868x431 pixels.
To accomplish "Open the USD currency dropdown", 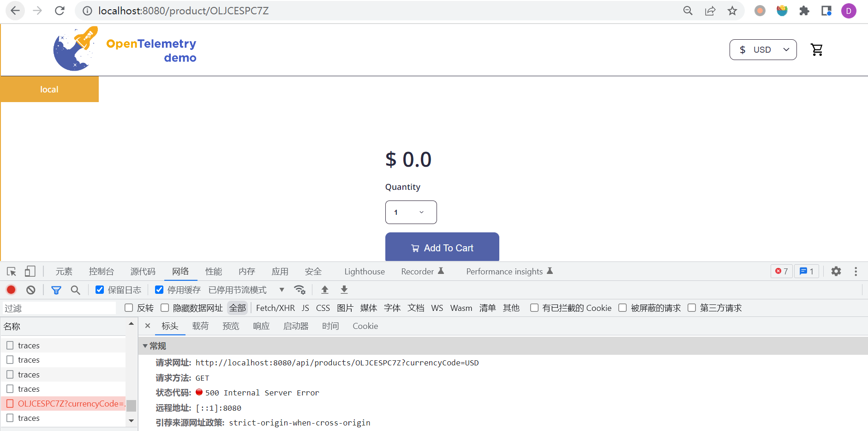I will (x=763, y=49).
